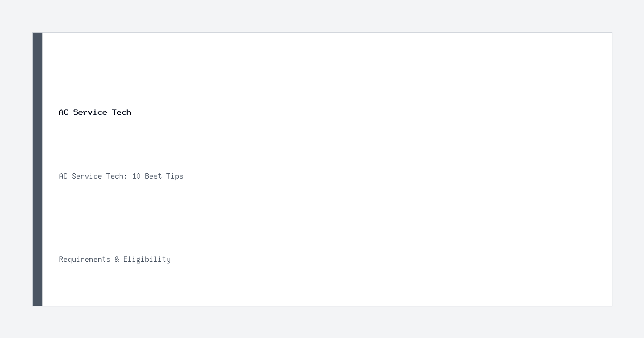Select the Requirements & Eligibility line
644x338 pixels.
pyautogui.click(x=115, y=259)
